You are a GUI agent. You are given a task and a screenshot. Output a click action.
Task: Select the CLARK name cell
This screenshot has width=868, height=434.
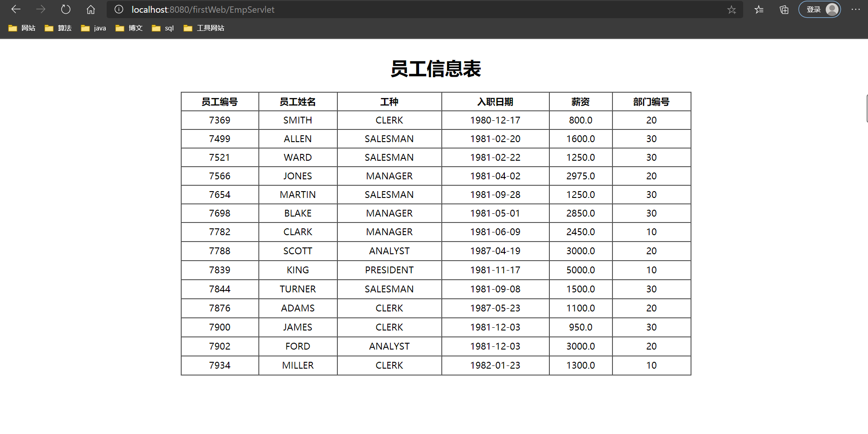(x=298, y=232)
